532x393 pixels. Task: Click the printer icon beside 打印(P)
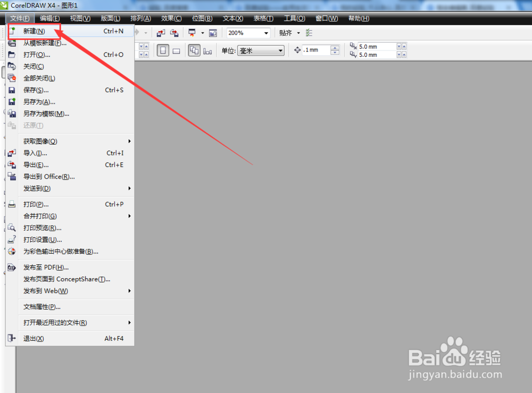[12, 204]
